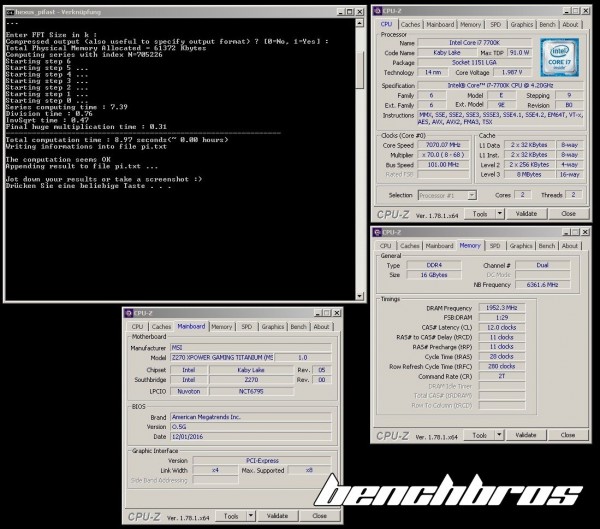Click the CPU-Z app icon in the Mainboard window title bar
The height and width of the screenshot is (529, 600).
tap(129, 313)
